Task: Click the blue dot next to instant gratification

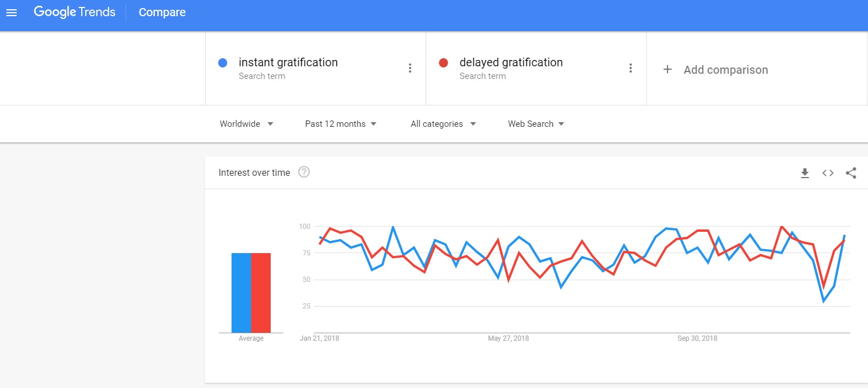Action: click(223, 63)
